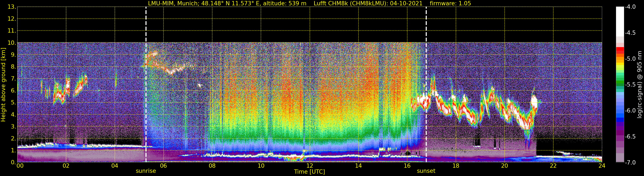Click colorbar tick label '-5.0'
Image resolution: width=644 pixels, height=176 pixels.
point(630,59)
